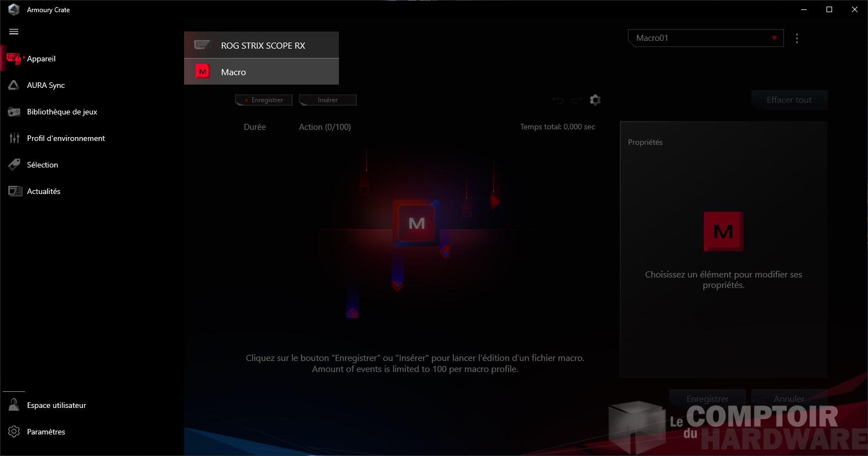Click the Annuler button
868x456 pixels.
789,399
